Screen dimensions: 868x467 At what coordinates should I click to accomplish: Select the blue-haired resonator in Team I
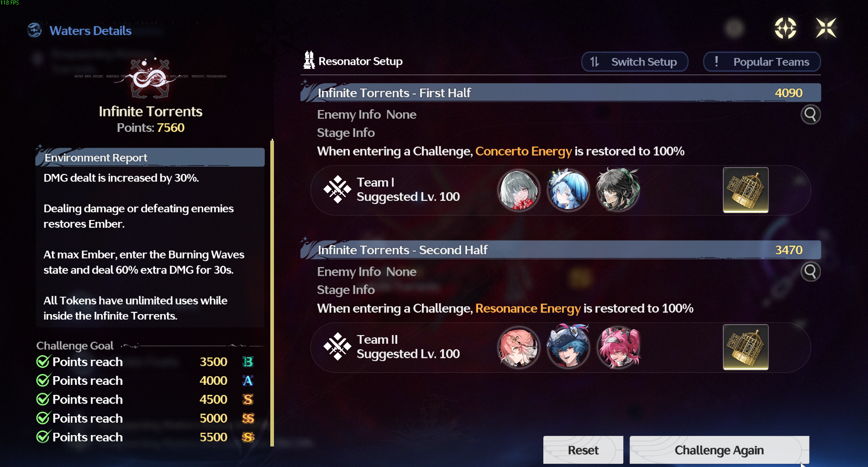568,190
